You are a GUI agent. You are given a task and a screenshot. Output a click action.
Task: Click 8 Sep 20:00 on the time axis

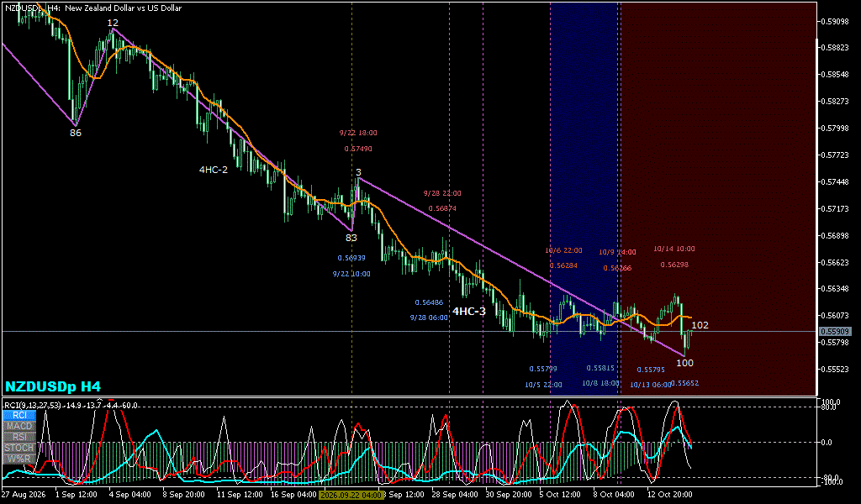pos(184,495)
